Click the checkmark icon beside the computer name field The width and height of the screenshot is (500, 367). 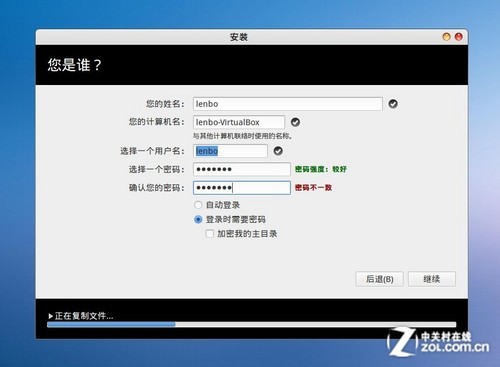pyautogui.click(x=295, y=122)
